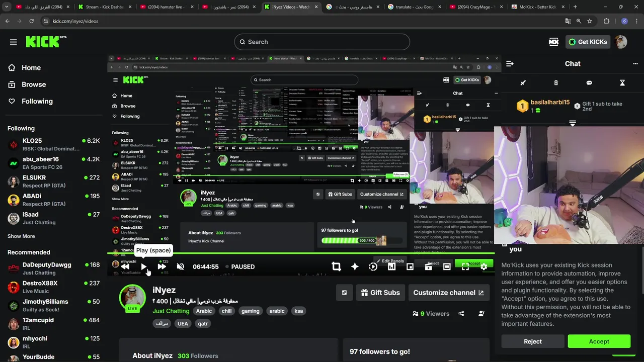Reject the Mo'Kick permission prompt
The width and height of the screenshot is (644, 362).
(533, 341)
